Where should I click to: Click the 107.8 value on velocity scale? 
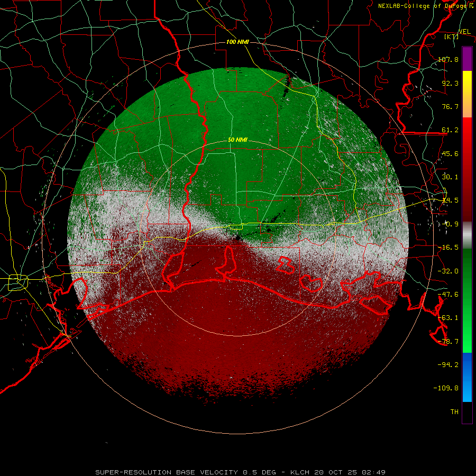pos(448,59)
